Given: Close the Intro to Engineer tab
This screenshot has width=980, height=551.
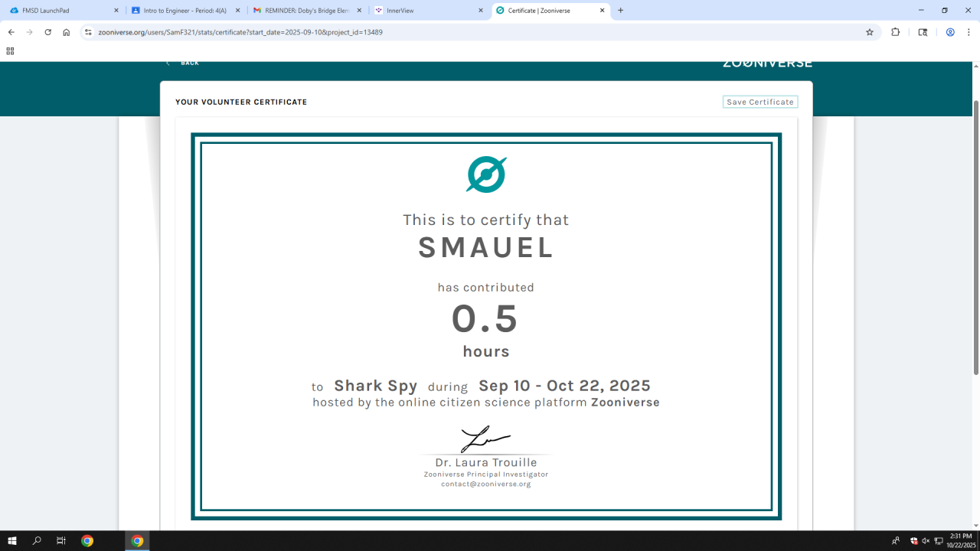Looking at the screenshot, I should click(x=237, y=11).
